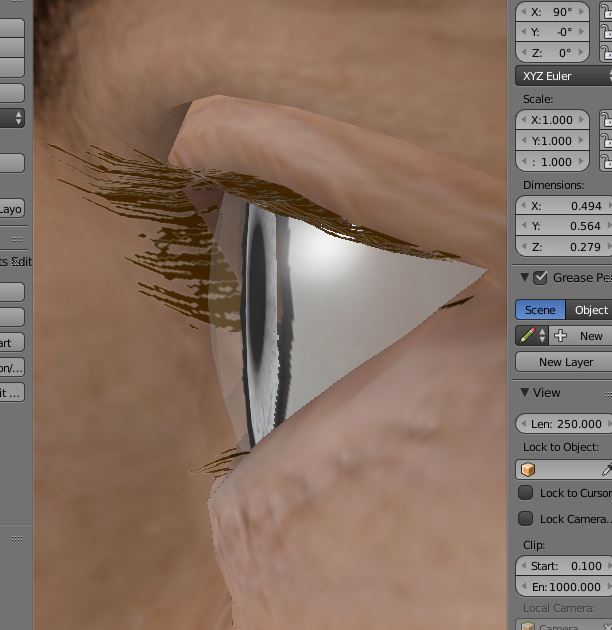This screenshot has height=630, width=612.
Task: Click the Clip: label
Action: tap(534, 545)
